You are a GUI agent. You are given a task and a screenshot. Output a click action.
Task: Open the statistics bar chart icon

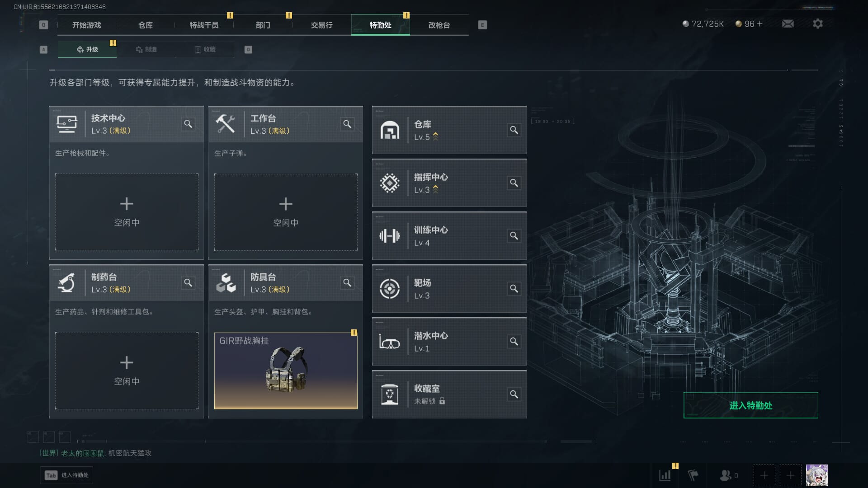coord(665,475)
